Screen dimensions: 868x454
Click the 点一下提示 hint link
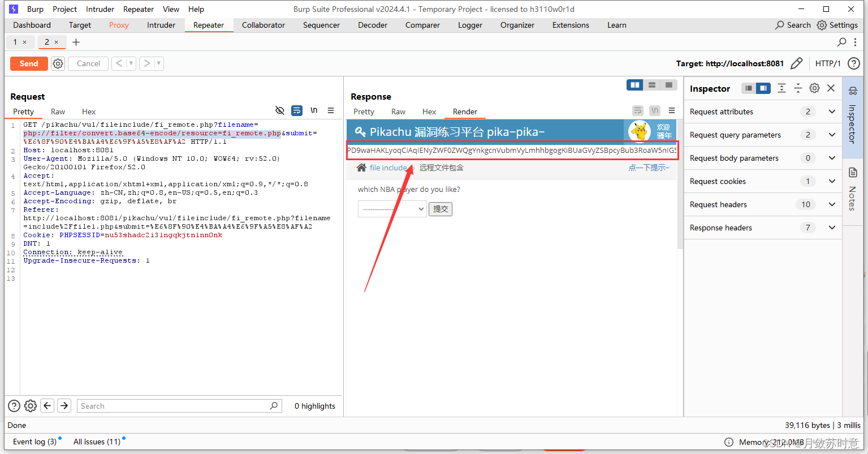(x=649, y=168)
